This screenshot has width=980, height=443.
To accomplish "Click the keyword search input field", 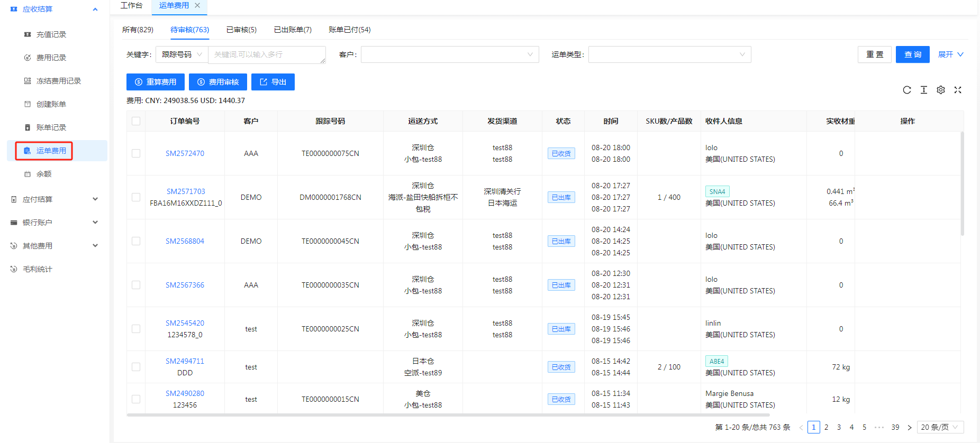I will [x=267, y=54].
